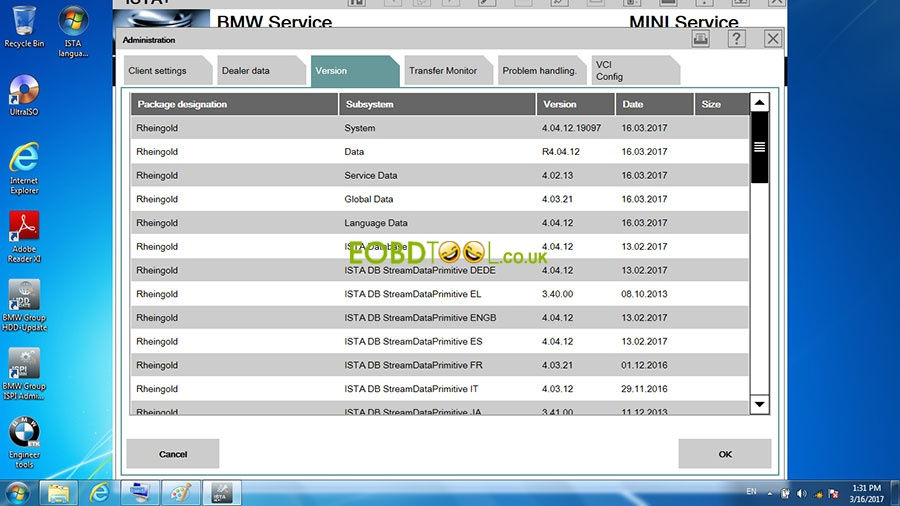900x506 pixels.
Task: Select ISTA DB StreamDataPrimitive DEDE row
Action: [440, 270]
